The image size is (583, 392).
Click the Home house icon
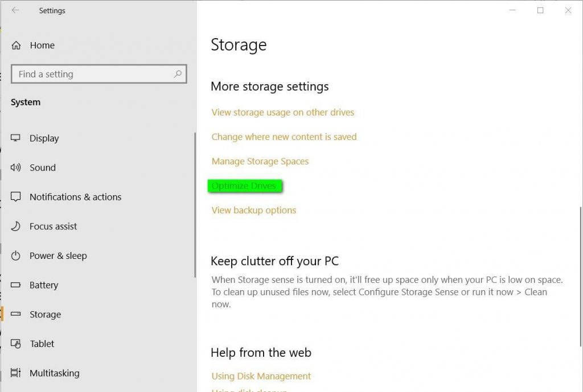click(x=15, y=45)
